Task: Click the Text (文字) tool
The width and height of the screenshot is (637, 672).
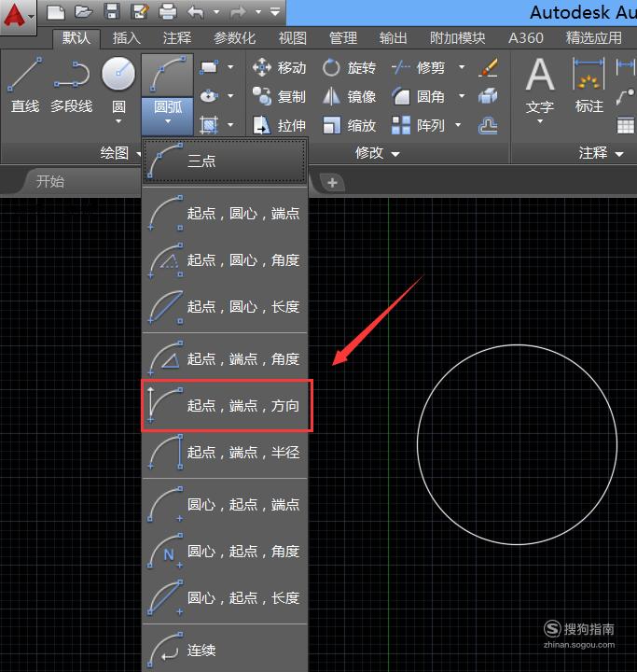Action: point(540,86)
